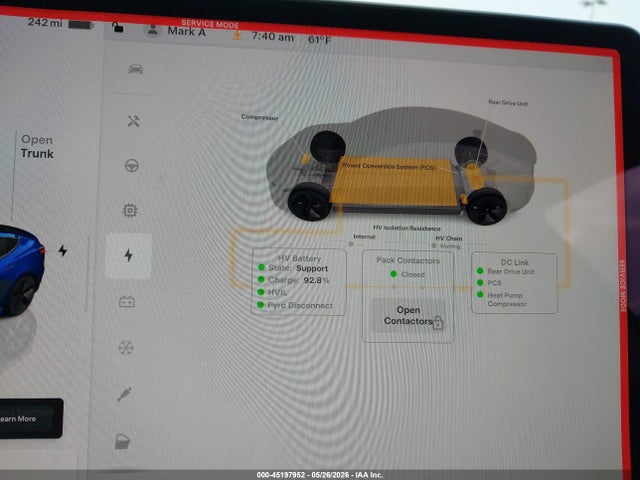
Task: Tap the HV Chain Waiting indicator
Action: click(448, 242)
